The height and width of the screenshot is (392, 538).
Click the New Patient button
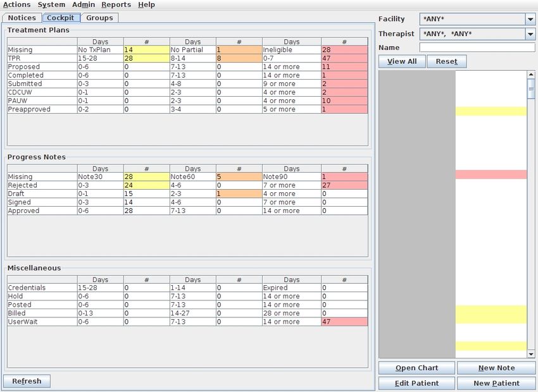click(496, 383)
